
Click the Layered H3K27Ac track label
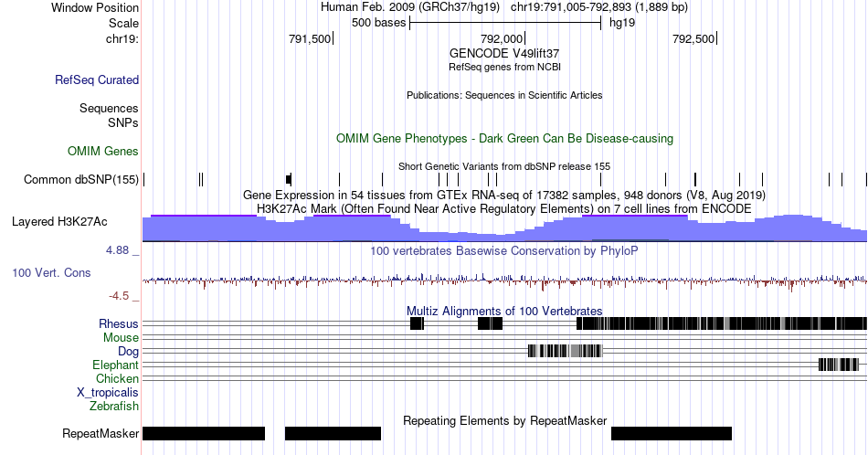(x=59, y=221)
